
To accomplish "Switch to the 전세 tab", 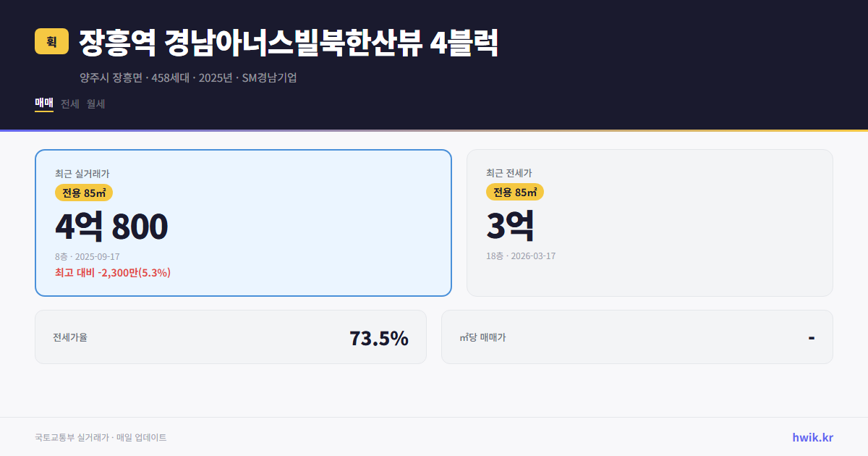I will (70, 104).
